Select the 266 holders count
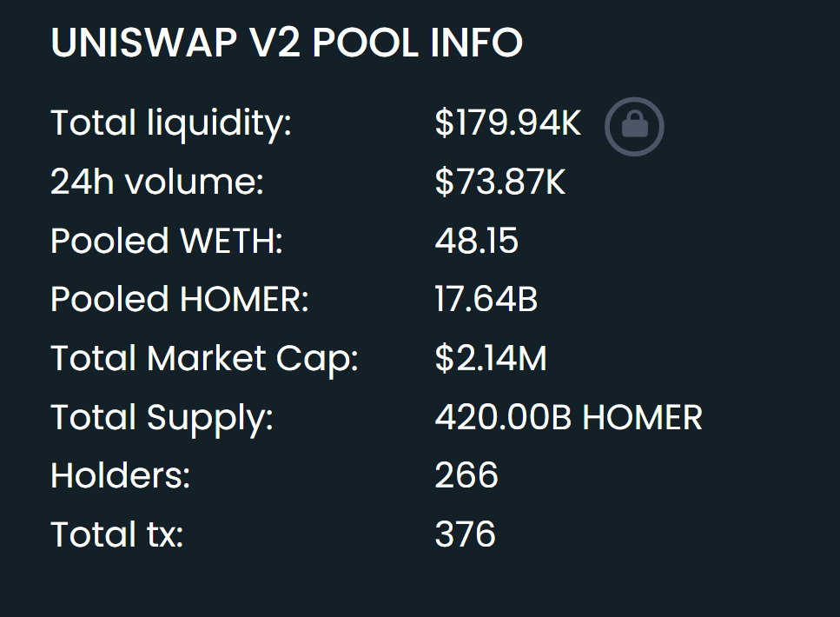 coord(466,475)
